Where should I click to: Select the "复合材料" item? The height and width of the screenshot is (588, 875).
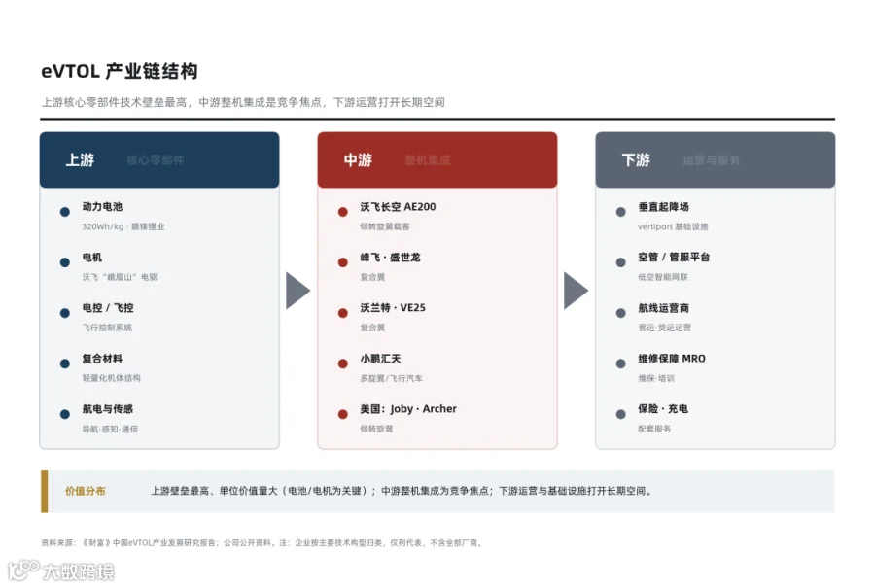[x=102, y=359]
